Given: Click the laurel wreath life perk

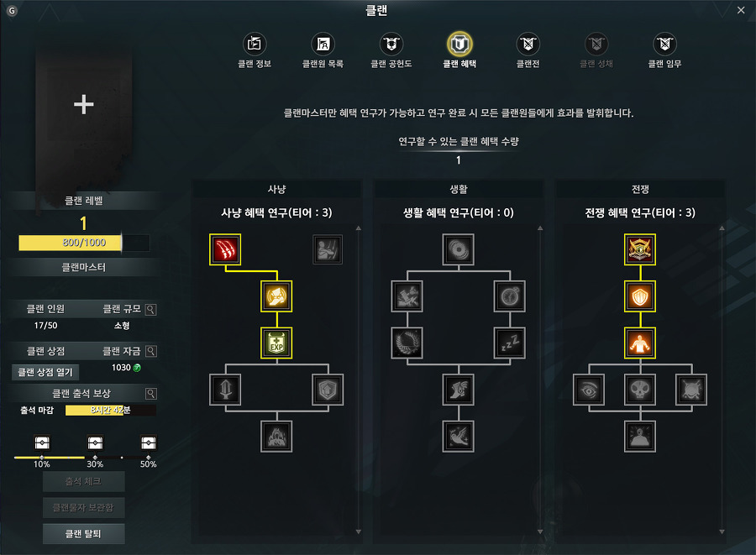Looking at the screenshot, I should pos(407,343).
